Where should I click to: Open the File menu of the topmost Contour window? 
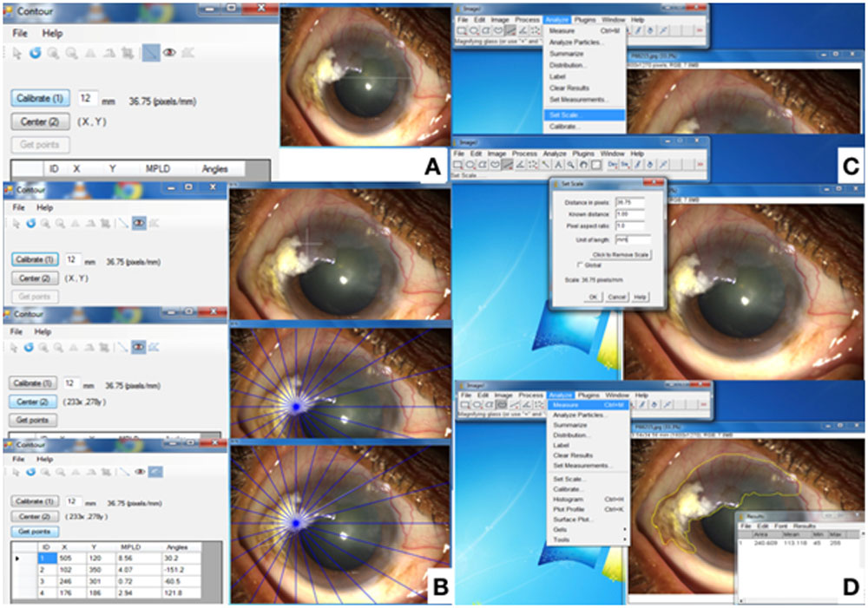[x=20, y=33]
